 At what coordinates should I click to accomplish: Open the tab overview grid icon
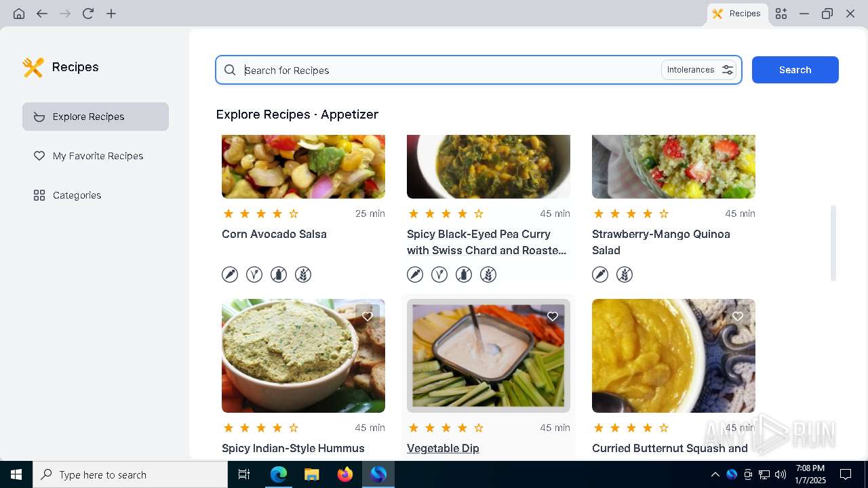[781, 14]
